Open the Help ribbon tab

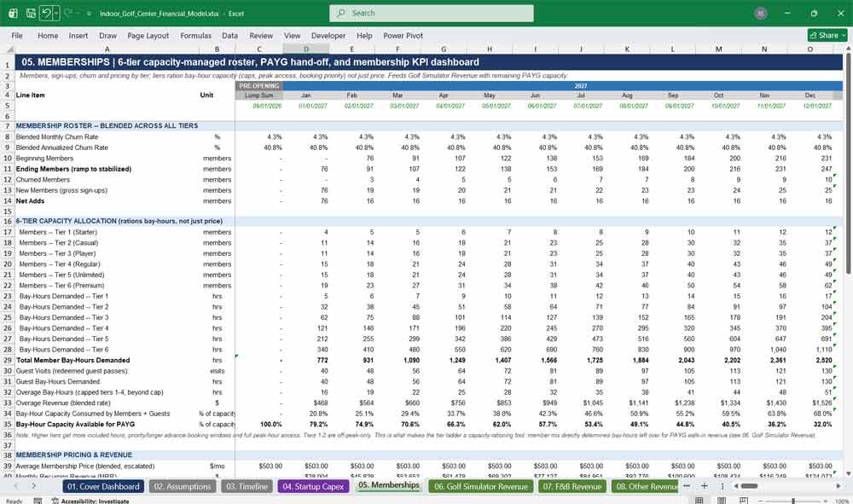pos(364,35)
